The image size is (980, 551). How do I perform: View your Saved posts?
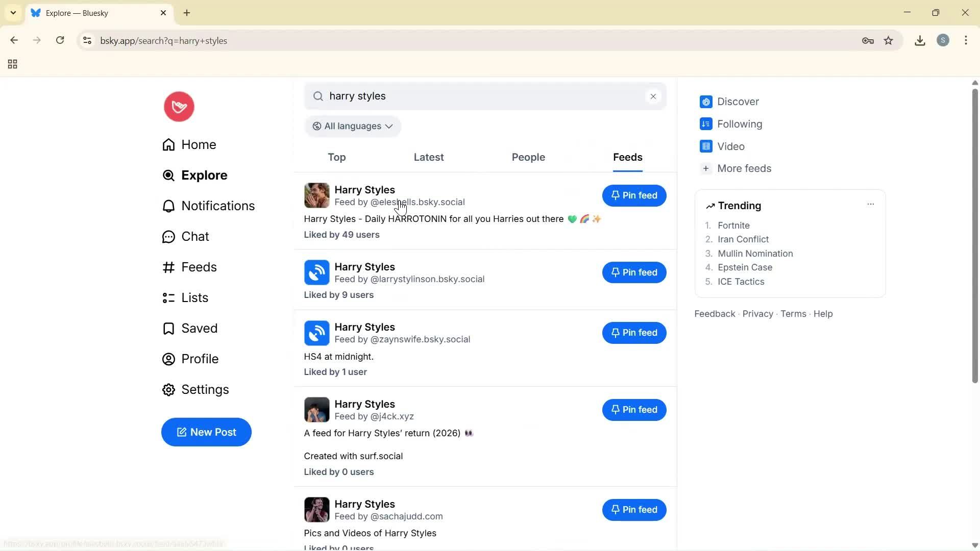click(x=199, y=328)
